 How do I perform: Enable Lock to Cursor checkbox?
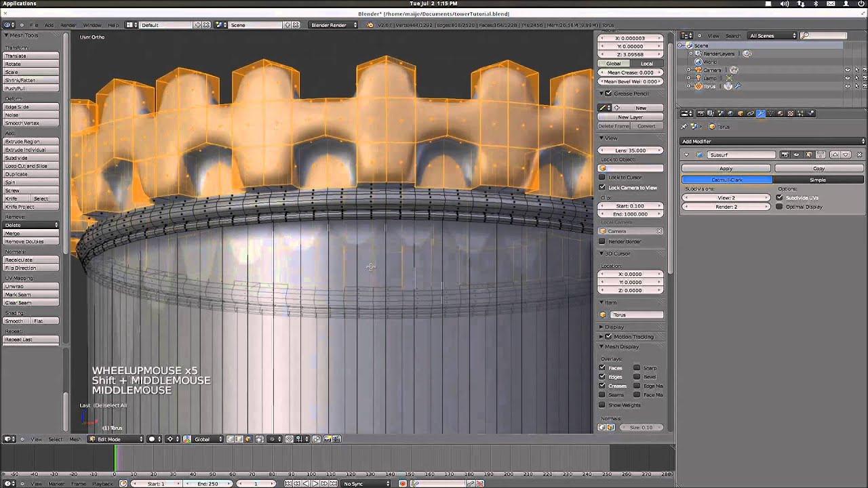[x=602, y=178]
